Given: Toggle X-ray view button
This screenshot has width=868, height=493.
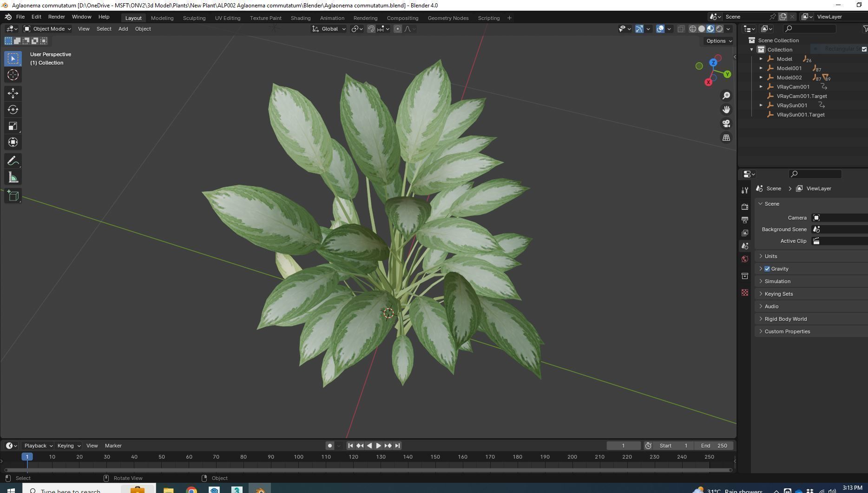Looking at the screenshot, I should pos(681,29).
